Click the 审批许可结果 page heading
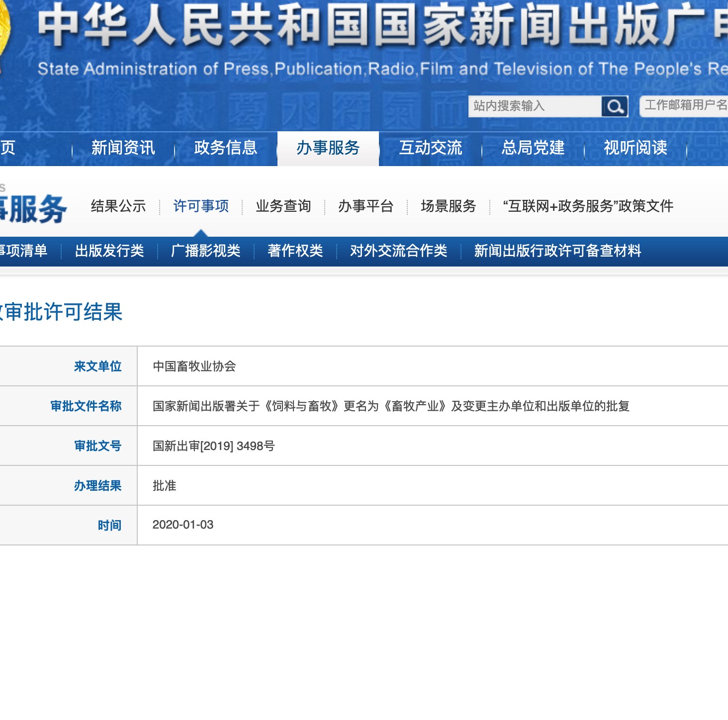 click(x=61, y=312)
